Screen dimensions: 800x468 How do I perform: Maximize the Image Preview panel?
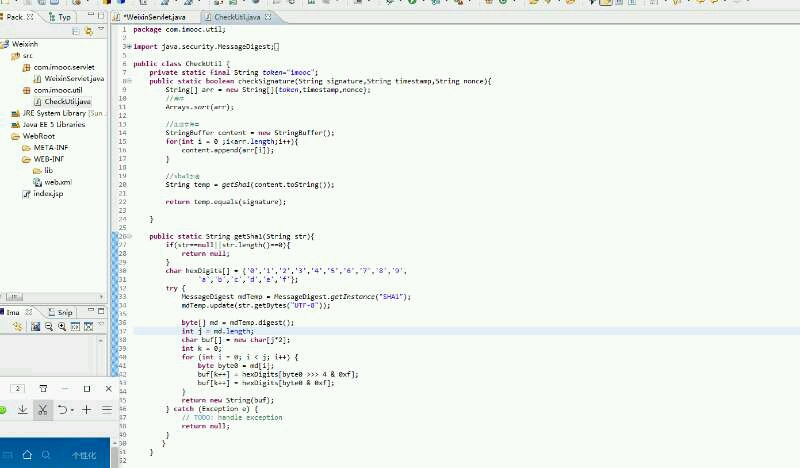point(101,310)
